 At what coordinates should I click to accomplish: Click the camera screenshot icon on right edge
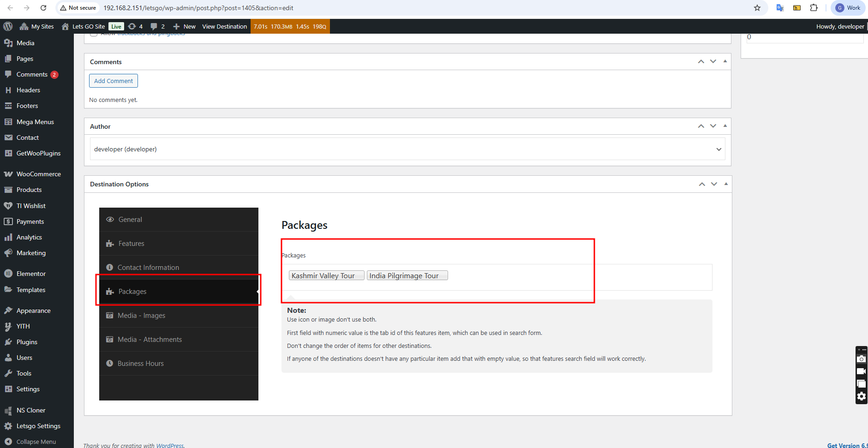tap(861, 359)
